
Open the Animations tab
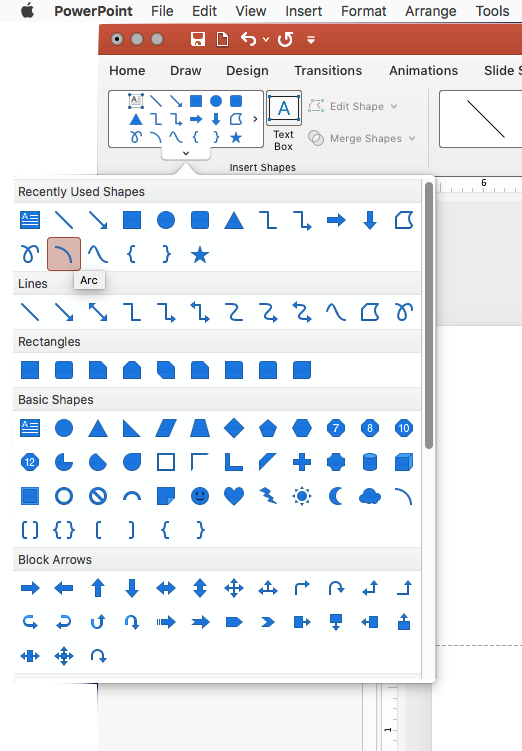tap(423, 71)
